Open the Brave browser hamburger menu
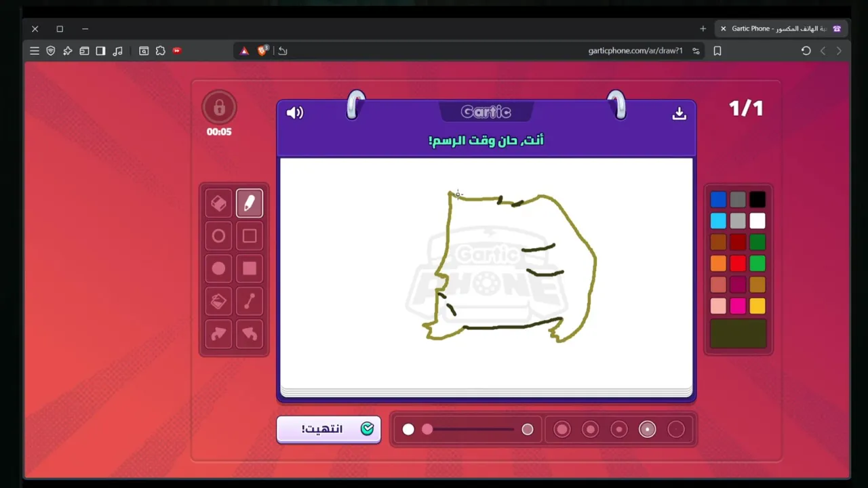The width and height of the screenshot is (868, 488). (x=35, y=51)
